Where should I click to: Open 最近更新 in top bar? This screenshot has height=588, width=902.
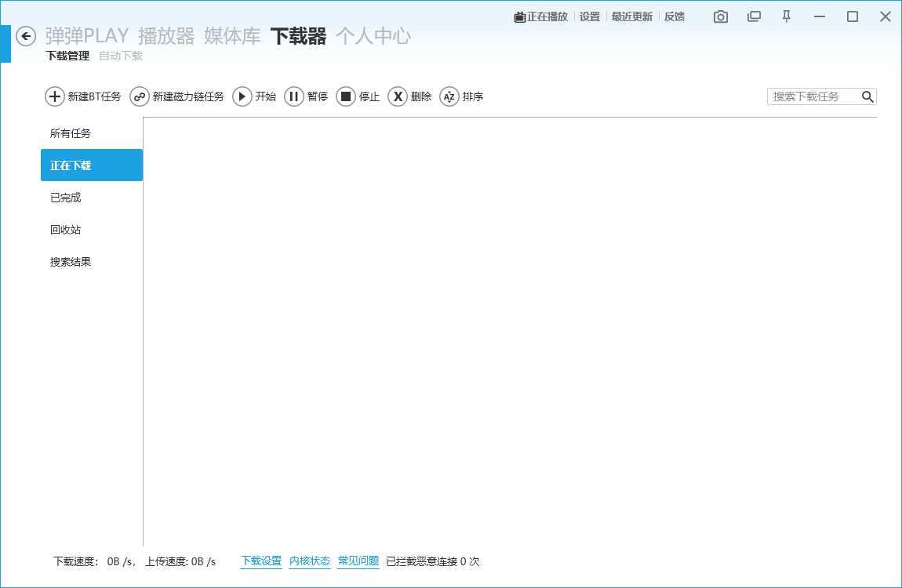pyautogui.click(x=631, y=16)
